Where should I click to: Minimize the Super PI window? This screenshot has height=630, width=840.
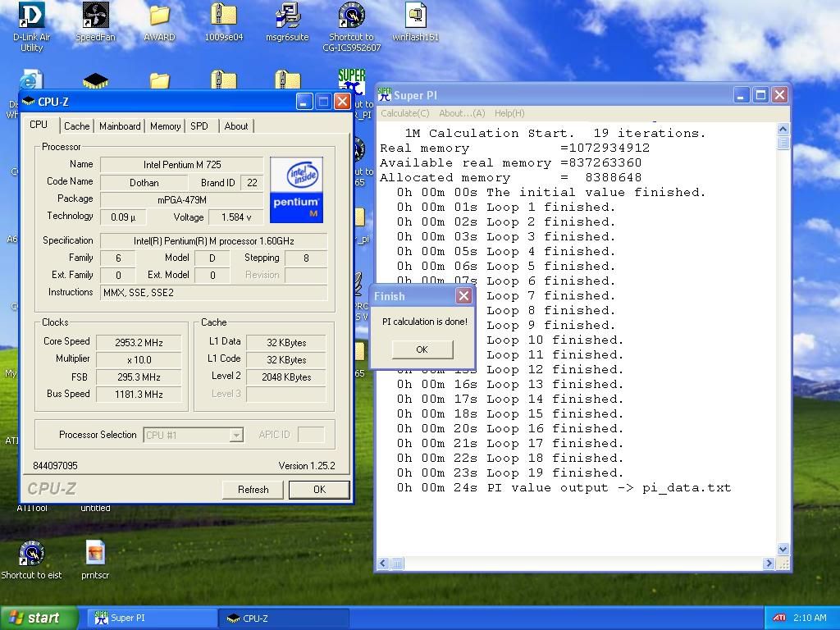[741, 95]
